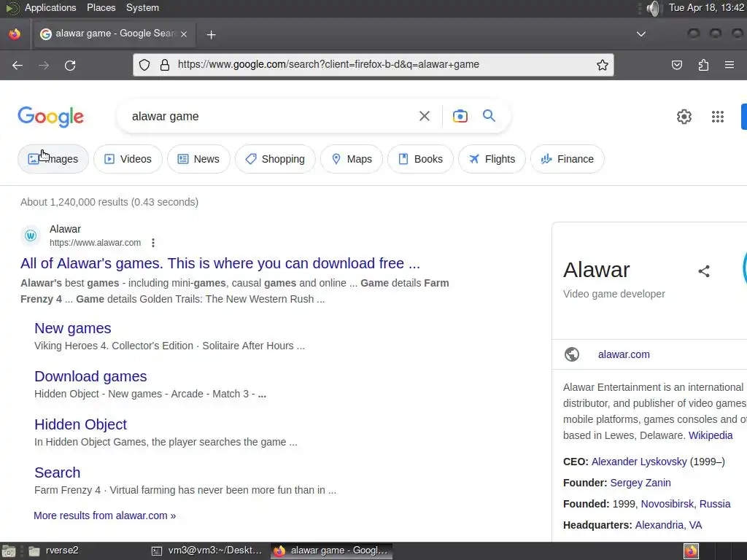The width and height of the screenshot is (747, 560).
Task: Click the Google logo
Action: (x=50, y=117)
